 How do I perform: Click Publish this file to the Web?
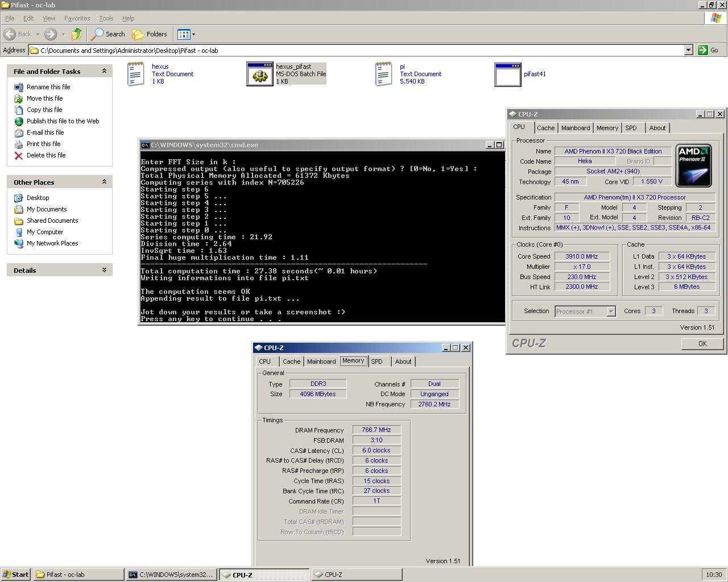[x=63, y=121]
